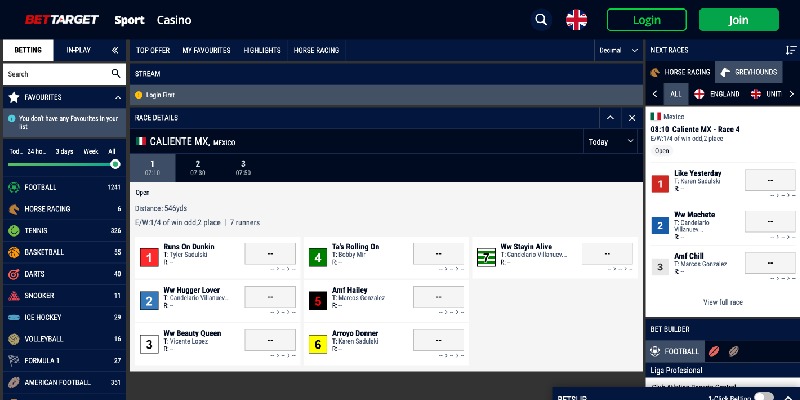Click green trap 4 Ta's Rolling On
This screenshot has height=400, width=800.
[318, 258]
